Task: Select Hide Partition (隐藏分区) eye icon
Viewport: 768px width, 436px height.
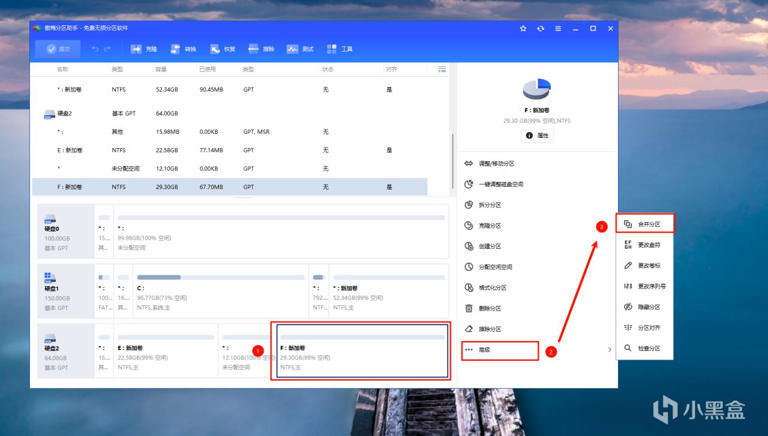Action: click(x=628, y=307)
